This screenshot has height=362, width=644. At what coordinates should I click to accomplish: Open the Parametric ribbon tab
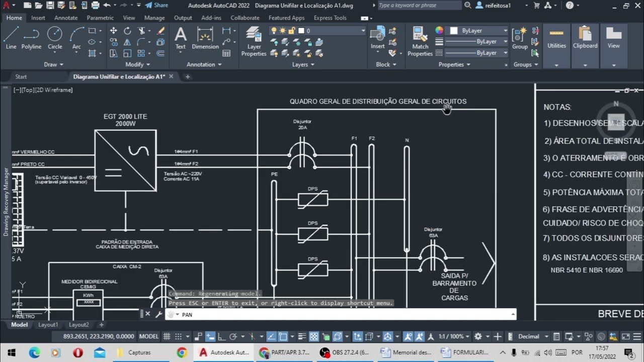pos(100,18)
